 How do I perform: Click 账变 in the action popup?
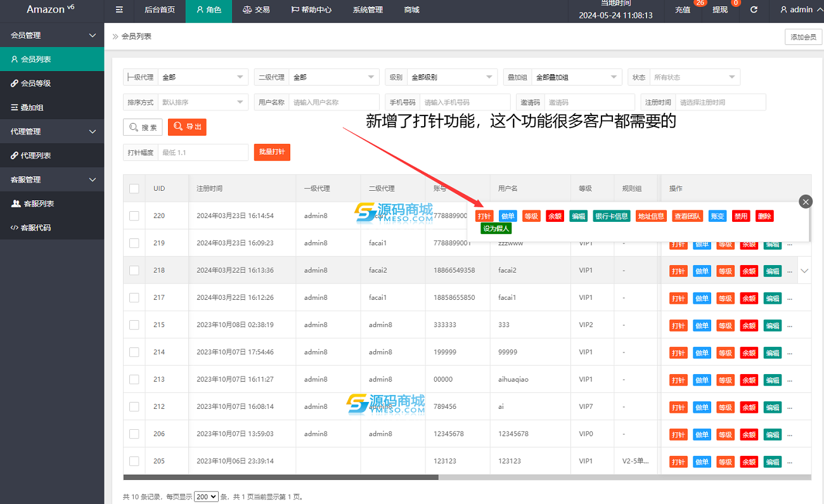718,216
